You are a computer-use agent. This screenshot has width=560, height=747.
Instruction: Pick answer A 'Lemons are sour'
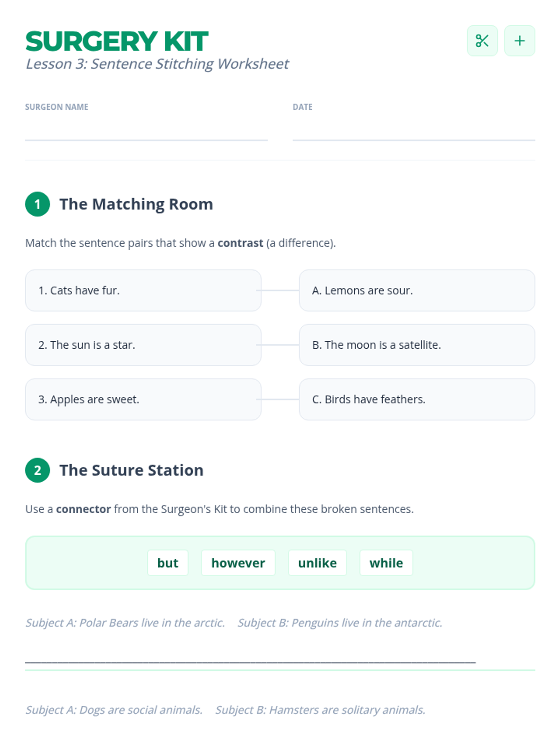417,290
